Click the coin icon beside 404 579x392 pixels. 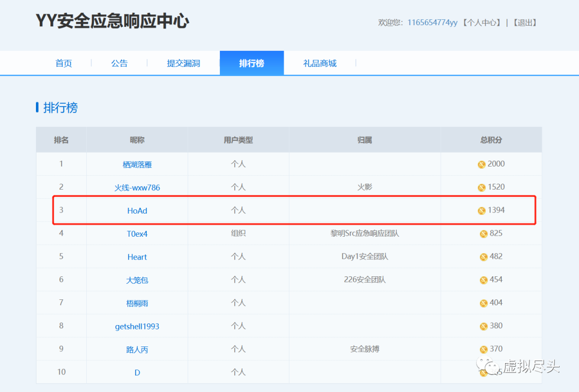tap(484, 303)
